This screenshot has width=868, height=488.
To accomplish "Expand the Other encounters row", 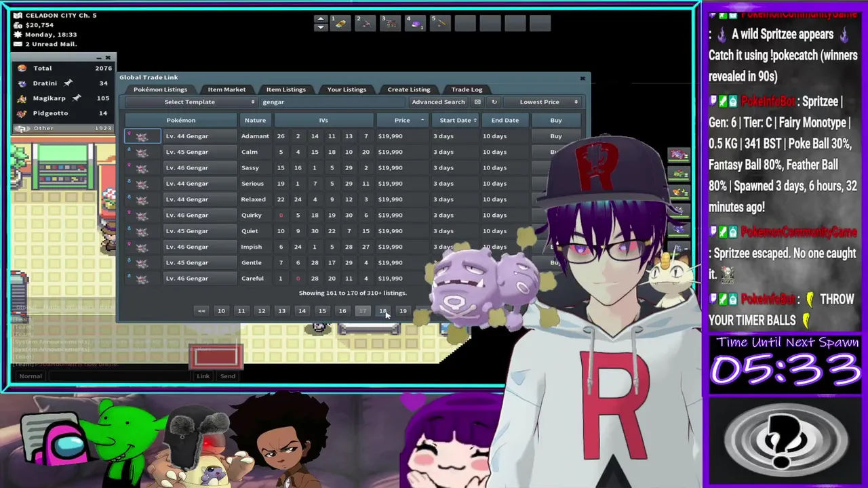I will tap(63, 128).
